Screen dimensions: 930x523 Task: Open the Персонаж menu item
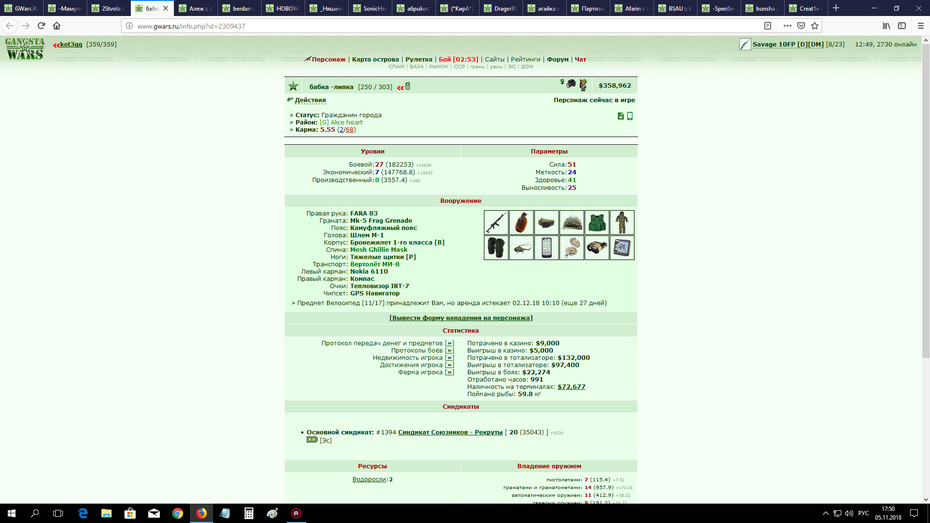[329, 59]
